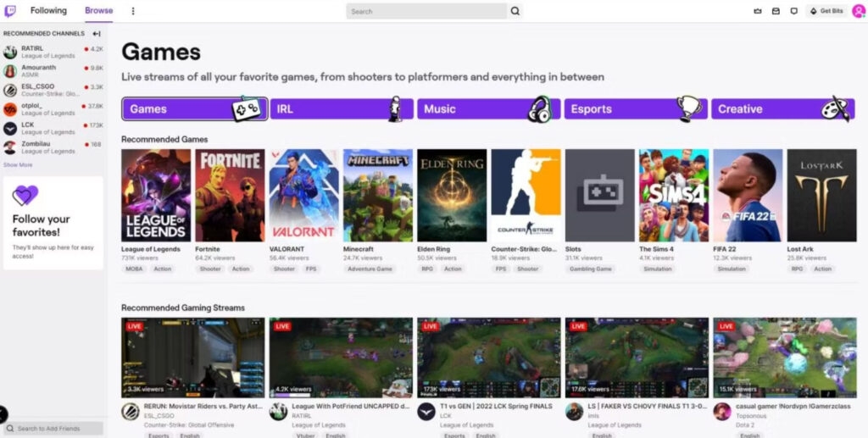Open otplol_ channel avatar in sidebar
This screenshot has height=438, width=868.
[10, 109]
